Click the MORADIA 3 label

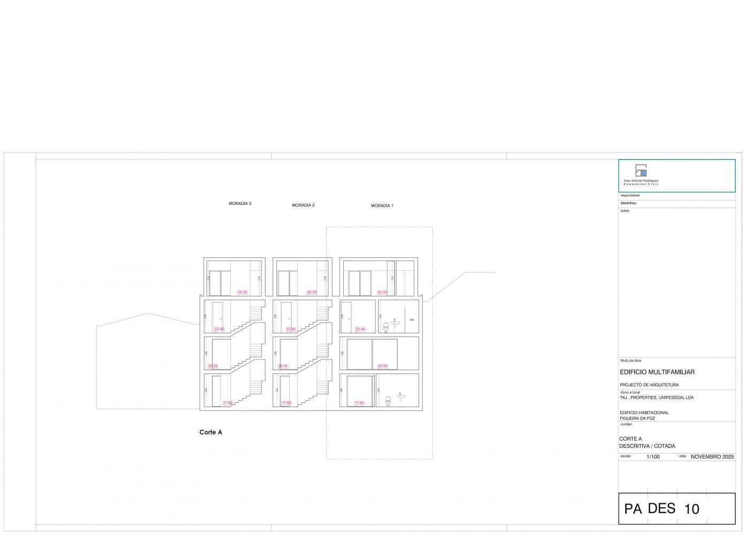point(240,204)
